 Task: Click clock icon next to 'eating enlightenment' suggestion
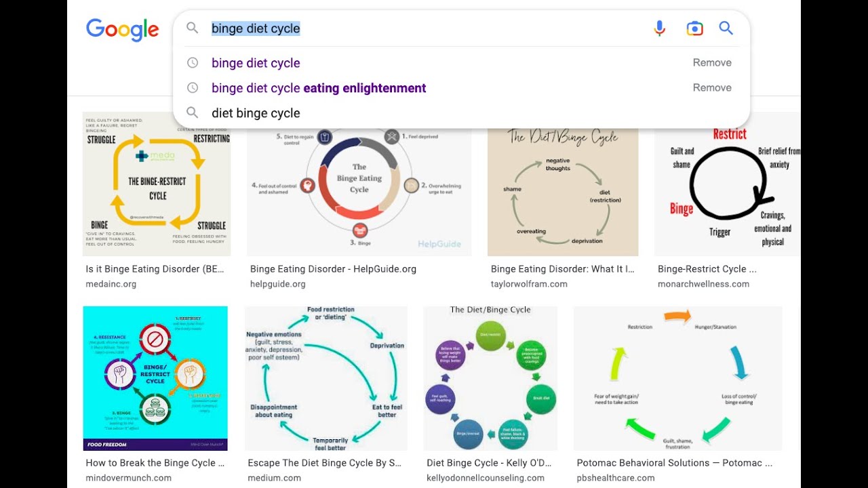point(193,88)
